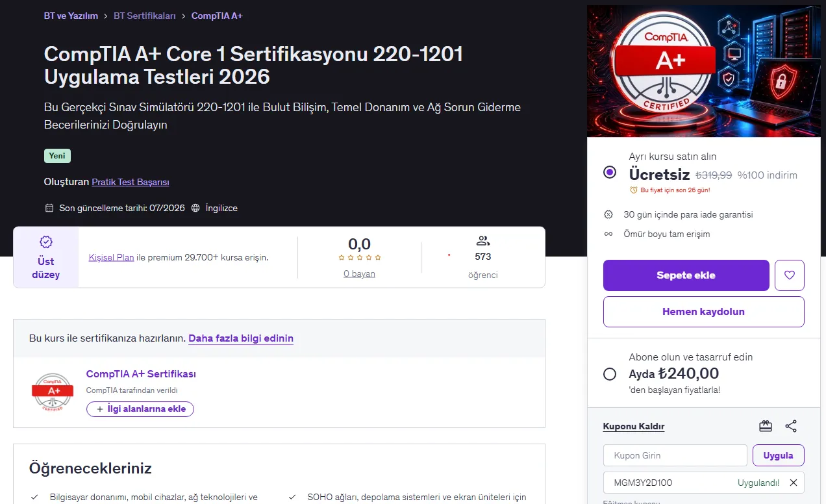Open the Pratik Test Başarısı instructor link
This screenshot has height=504, width=826.
click(131, 183)
